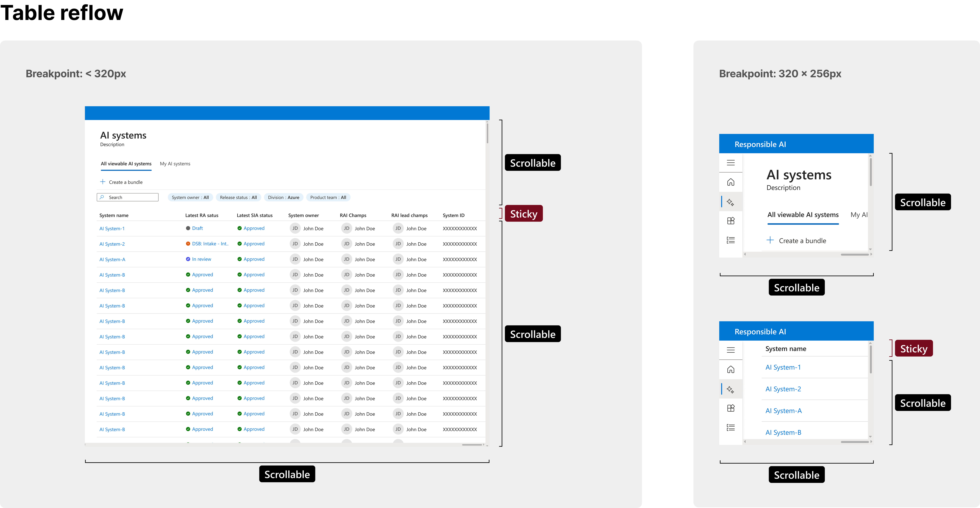The width and height of the screenshot is (980, 508).
Task: Click list icon in the AI systems heading small mockup
Action: click(730, 240)
